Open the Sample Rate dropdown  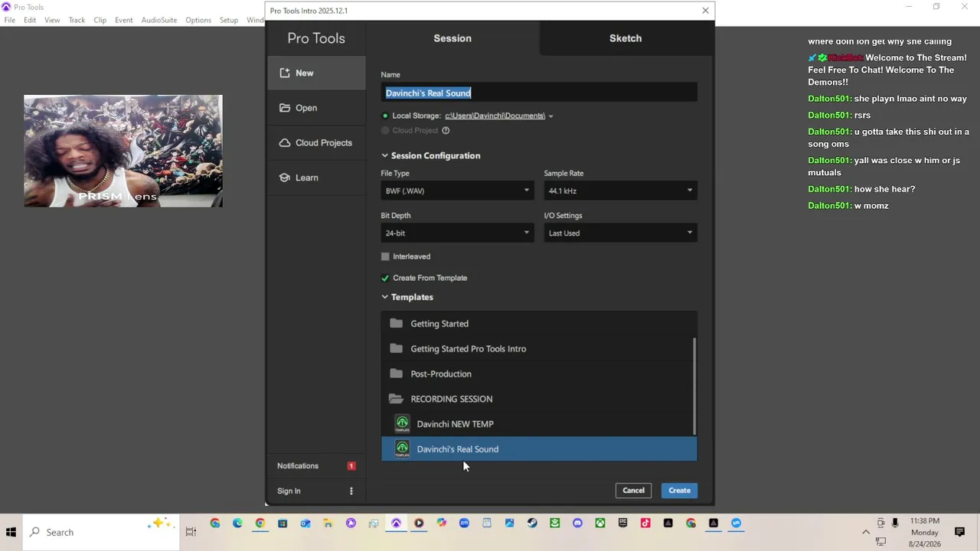pos(620,191)
